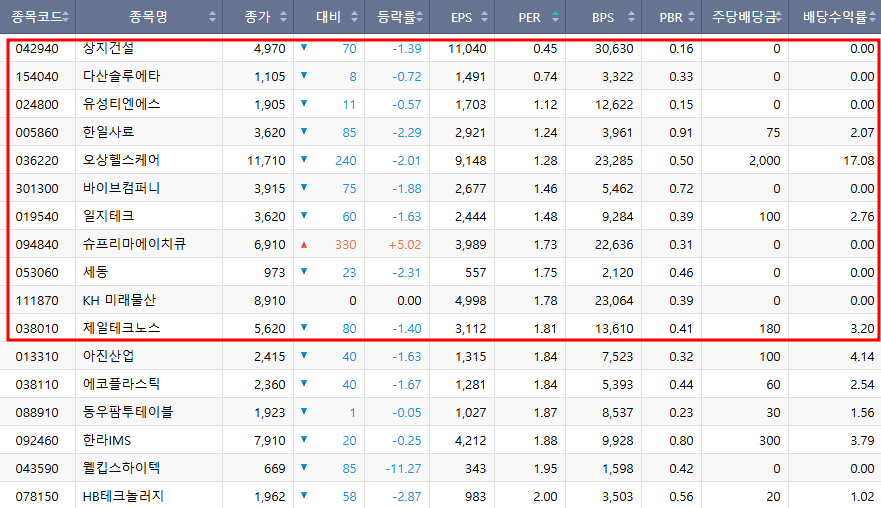Image resolution: width=881 pixels, height=508 pixels.
Task: Click the sort arrows beside PBR
Action: [691, 17]
